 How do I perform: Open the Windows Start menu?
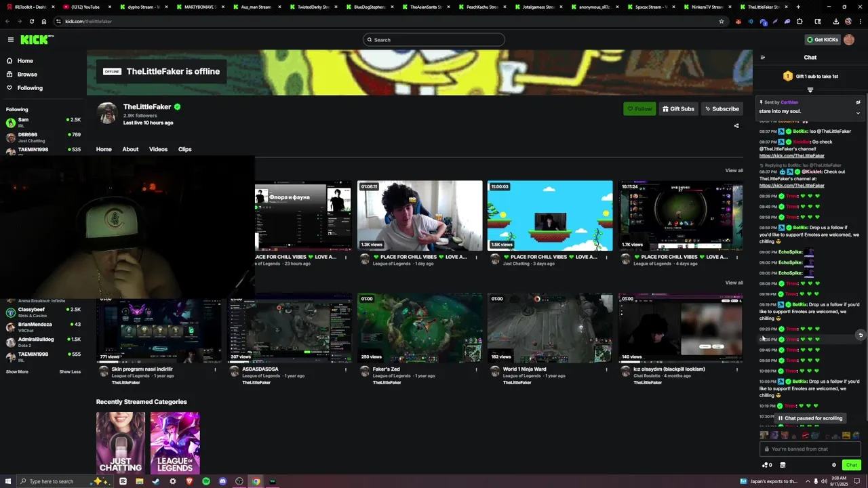point(7,481)
